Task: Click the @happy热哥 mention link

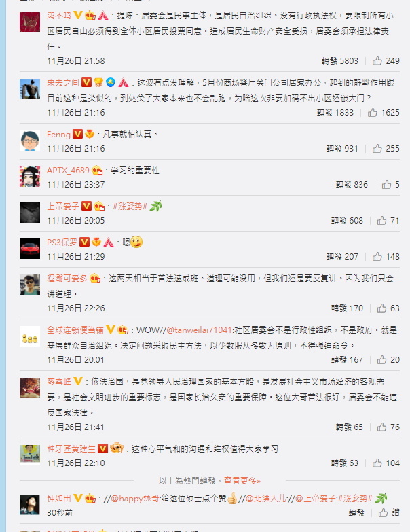Action: (x=135, y=499)
